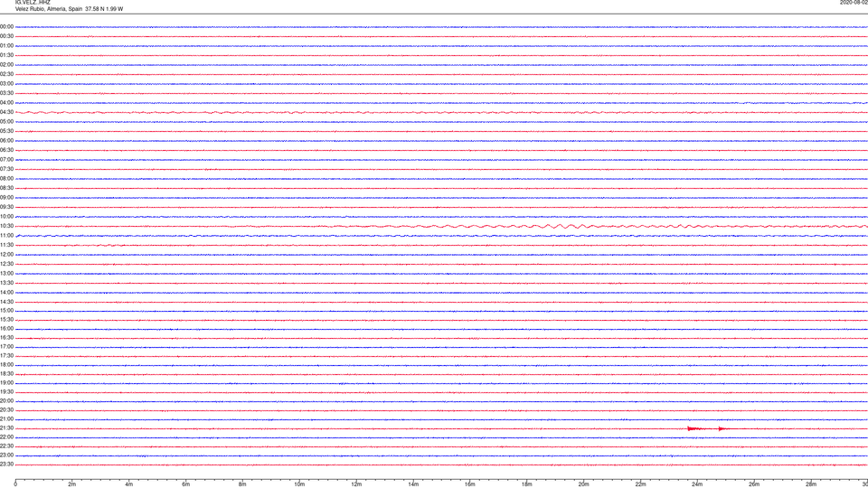Screen dimensions: 868x488
Task: Select the 16m axis tick label
Action: (x=470, y=484)
